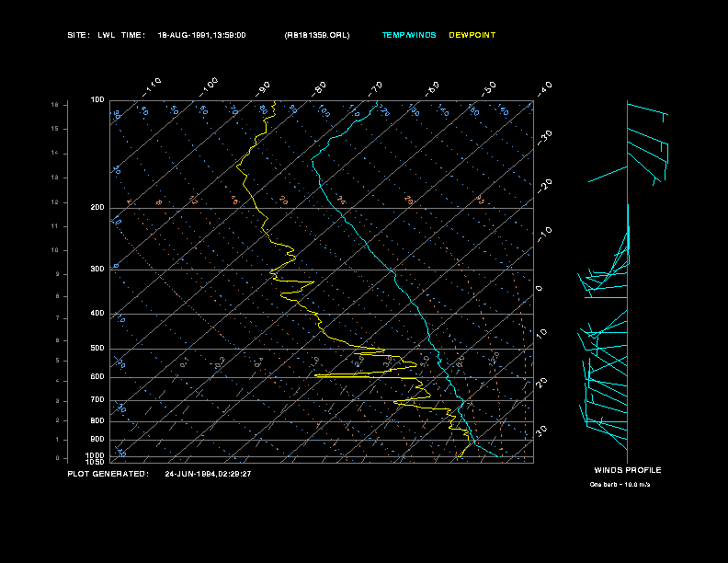Click the 800 pressure level label
Image resolution: width=728 pixels, height=563 pixels.
coord(97,420)
